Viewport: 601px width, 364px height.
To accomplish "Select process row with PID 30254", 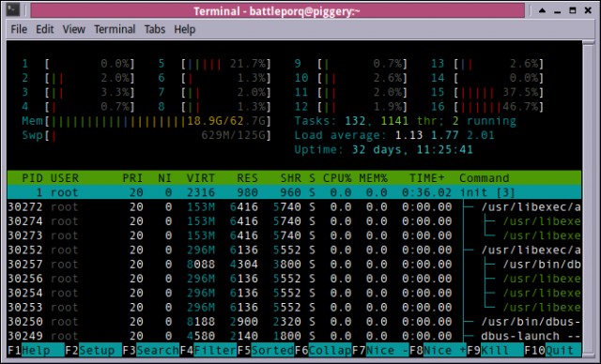I will [294, 293].
